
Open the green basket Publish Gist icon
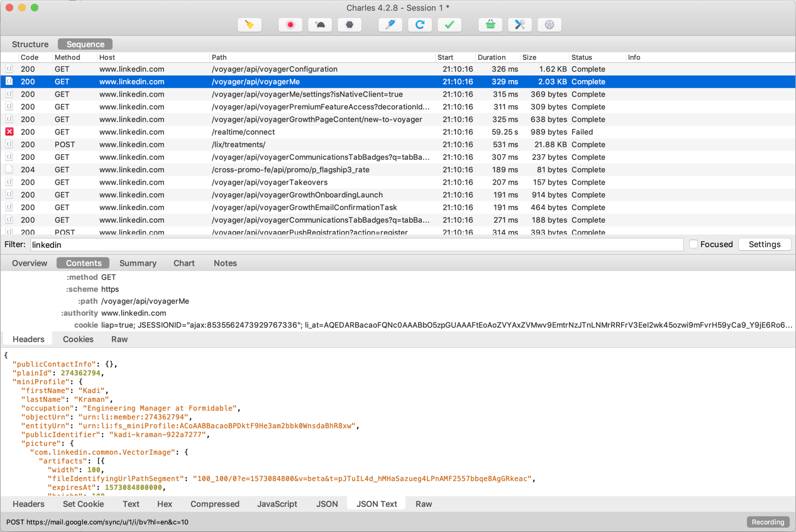coord(490,25)
